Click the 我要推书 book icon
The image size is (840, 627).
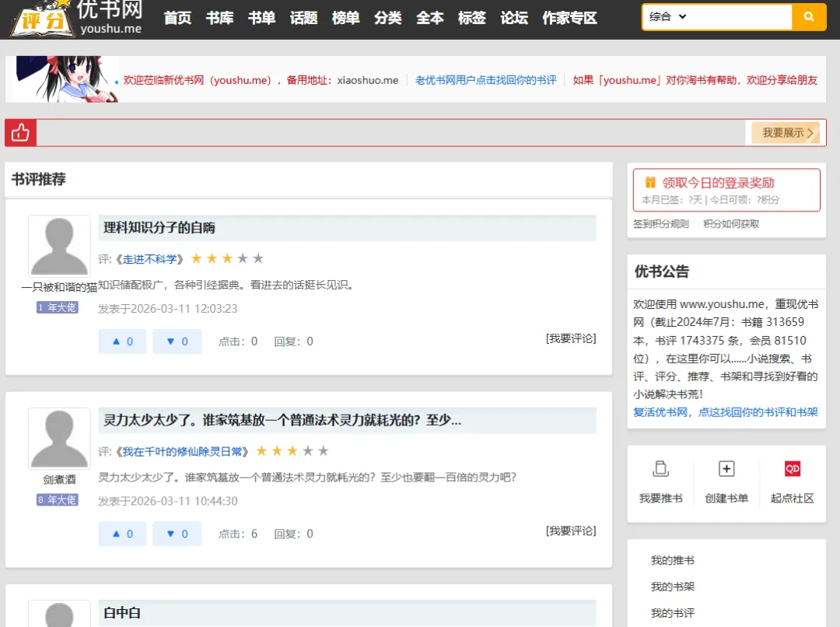pos(660,469)
